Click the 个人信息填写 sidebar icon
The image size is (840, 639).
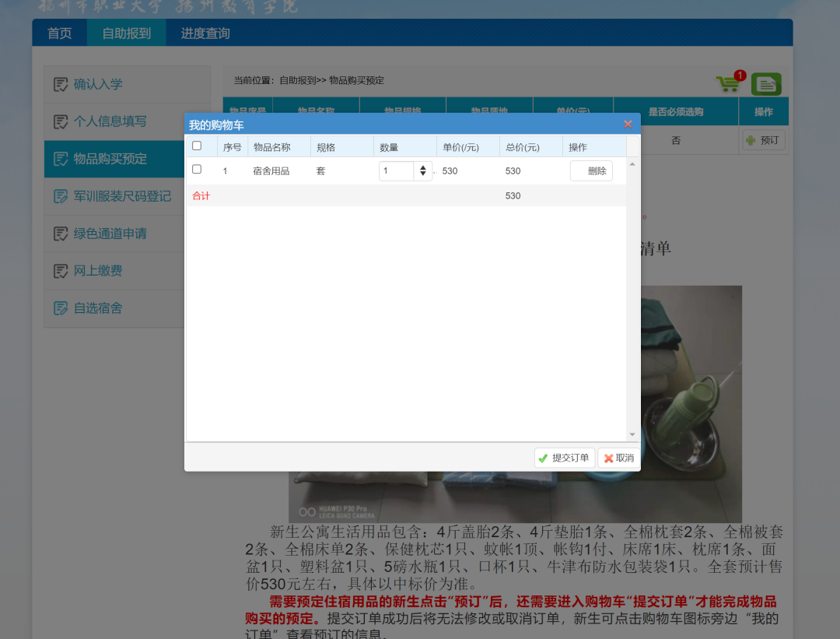pos(61,121)
